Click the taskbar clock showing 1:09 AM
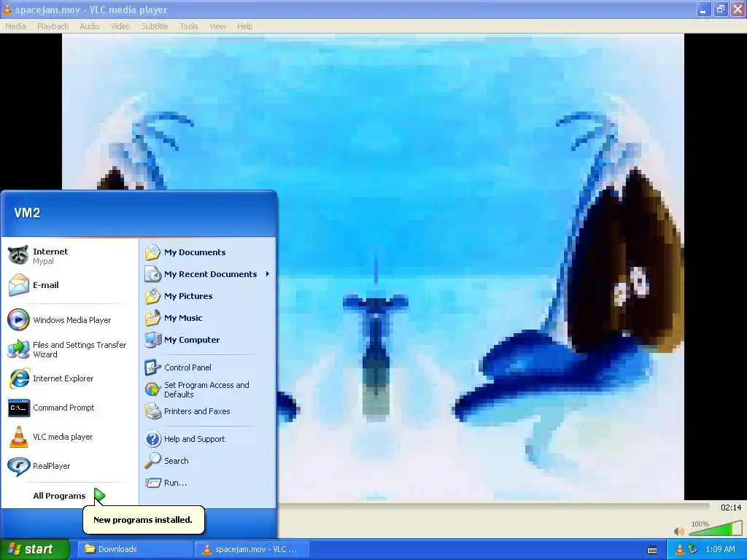 [x=720, y=549]
